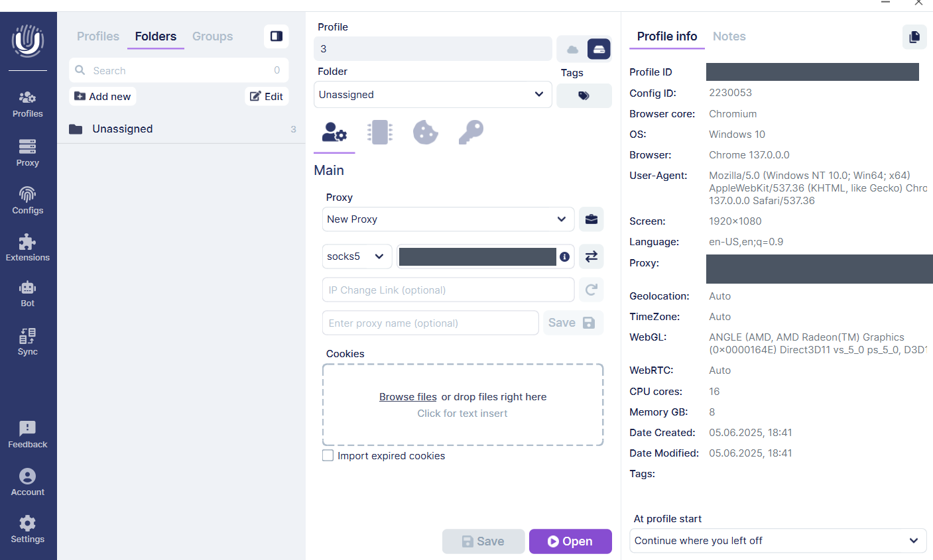Image resolution: width=933 pixels, height=560 pixels.
Task: Click the swap arrows proxy check icon
Action: click(x=591, y=256)
